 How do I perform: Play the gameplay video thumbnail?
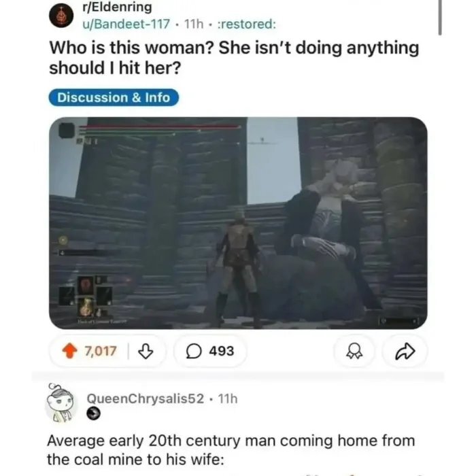coord(238,223)
